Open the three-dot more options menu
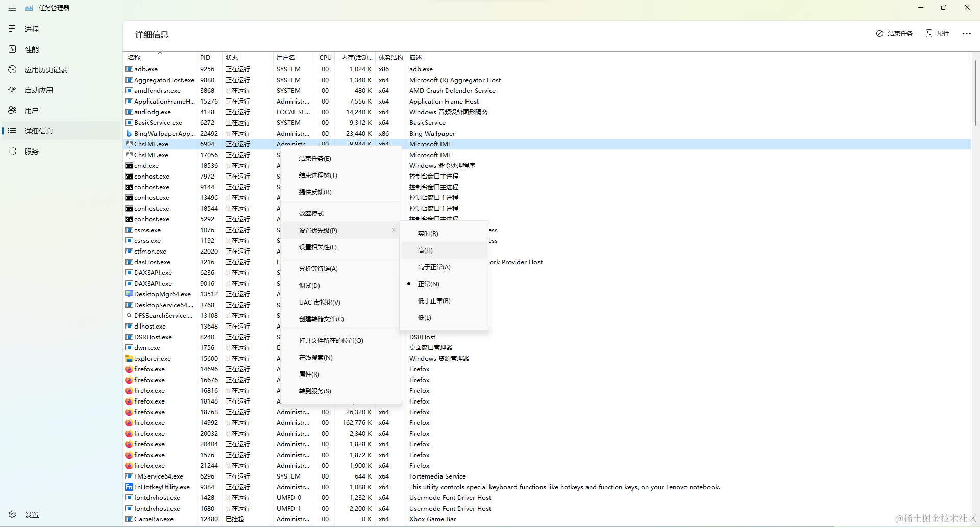This screenshot has height=527, width=980. click(x=967, y=34)
